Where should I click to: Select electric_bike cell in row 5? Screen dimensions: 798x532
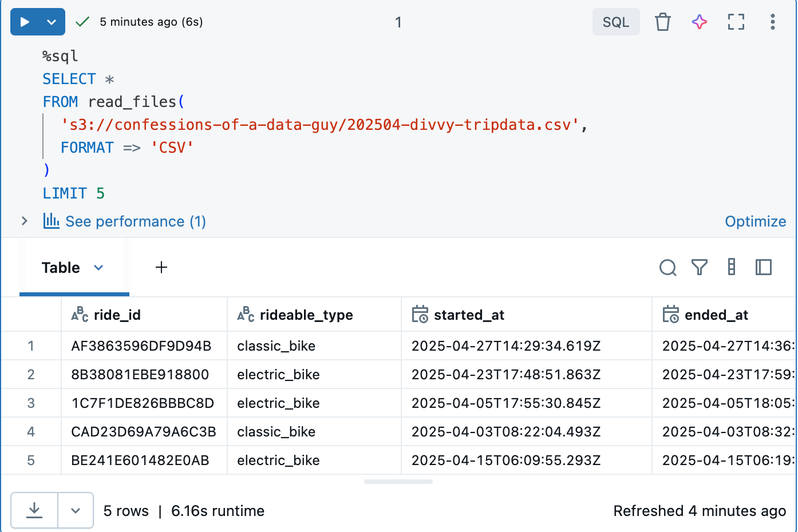click(314, 460)
